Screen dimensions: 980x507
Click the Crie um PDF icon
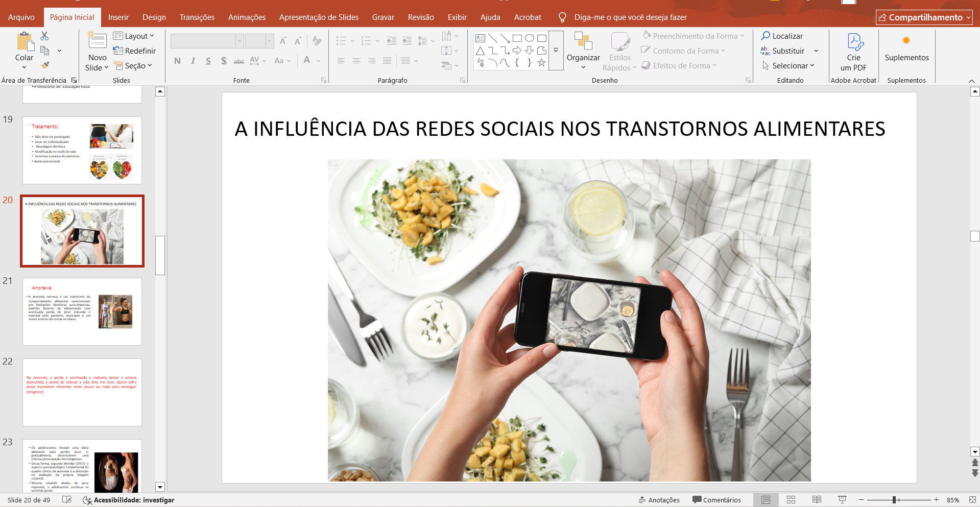(854, 41)
